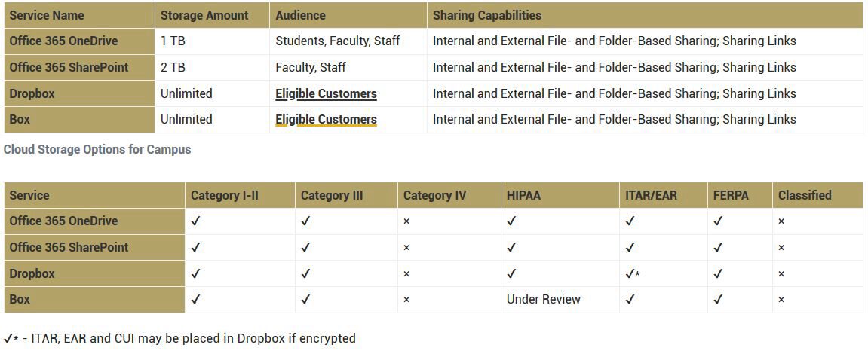868x360 pixels.
Task: Click the ITAR/EAR column header
Action: point(651,195)
